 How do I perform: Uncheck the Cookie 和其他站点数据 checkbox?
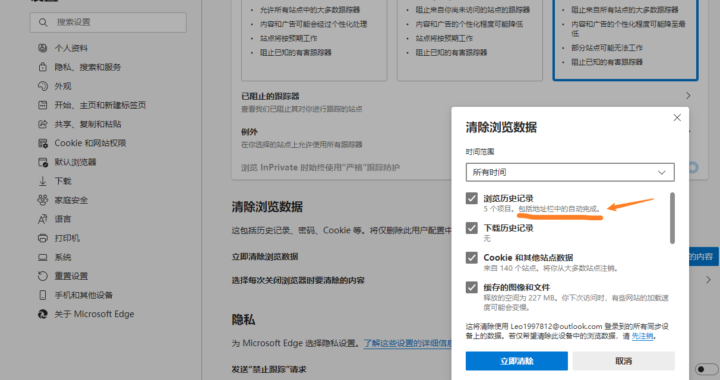(x=472, y=257)
